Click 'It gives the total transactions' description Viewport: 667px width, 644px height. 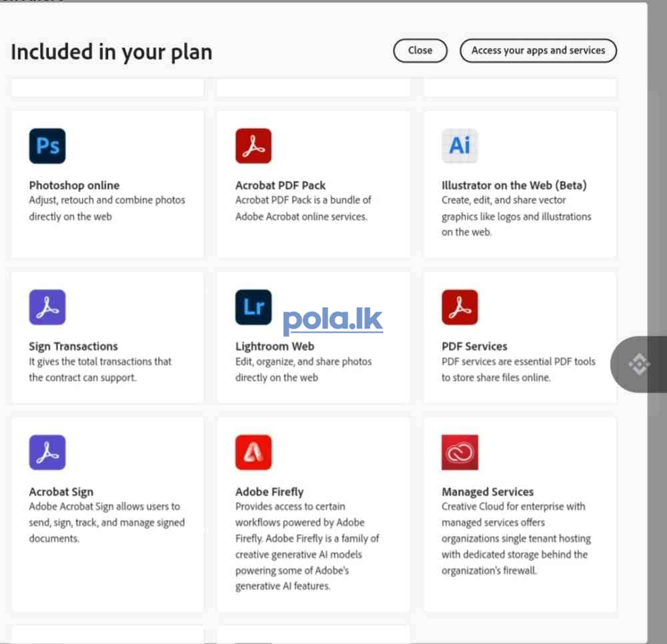click(100, 369)
